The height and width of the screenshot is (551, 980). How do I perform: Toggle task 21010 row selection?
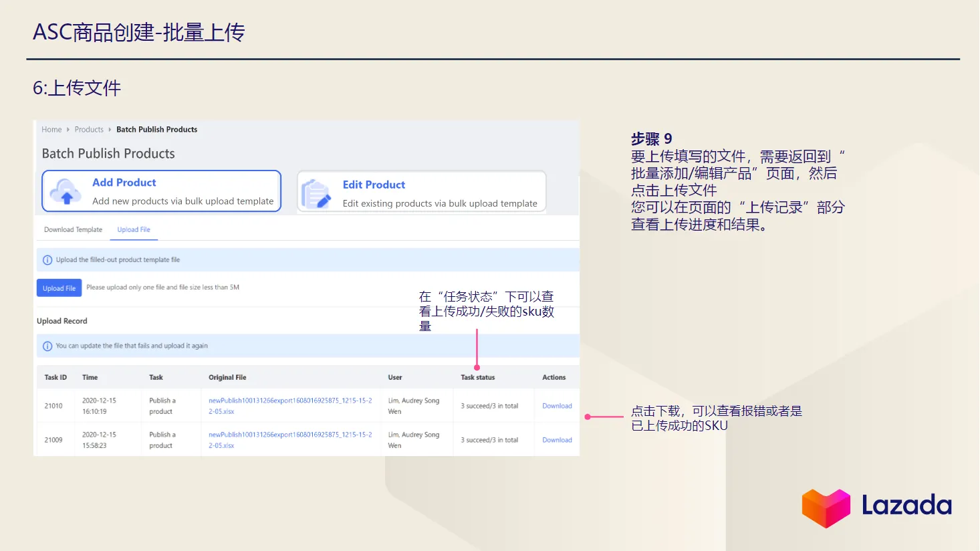(x=55, y=405)
